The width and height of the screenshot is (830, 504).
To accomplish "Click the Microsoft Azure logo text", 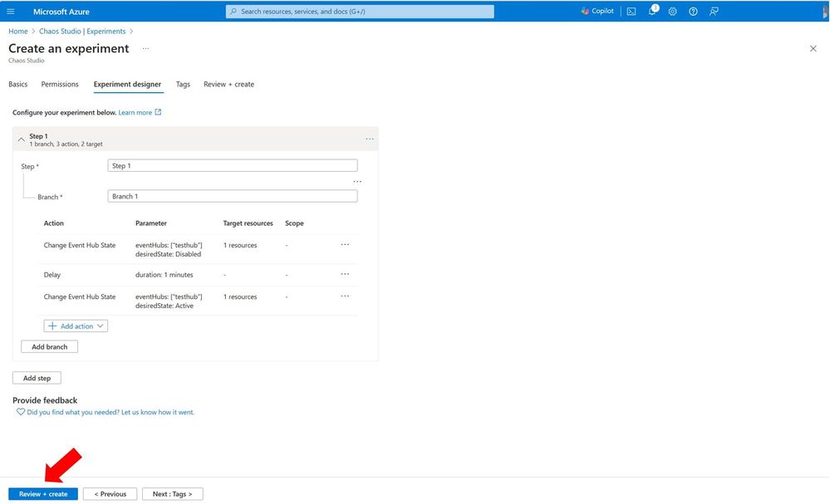I will [61, 12].
